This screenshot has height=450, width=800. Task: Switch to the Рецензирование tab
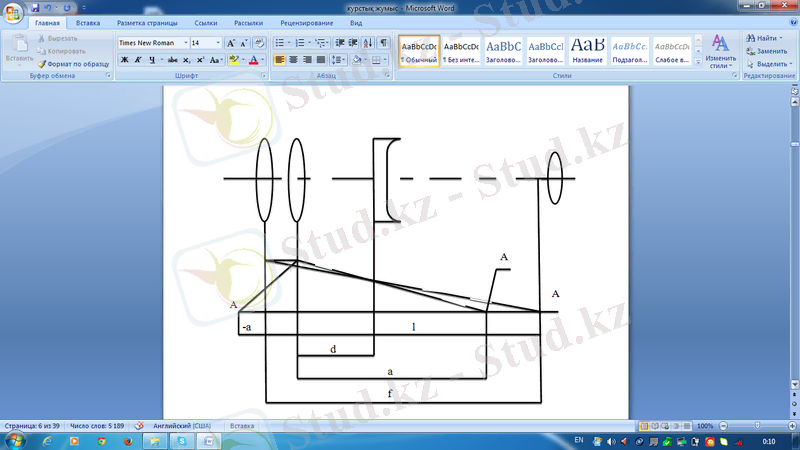pos(307,23)
